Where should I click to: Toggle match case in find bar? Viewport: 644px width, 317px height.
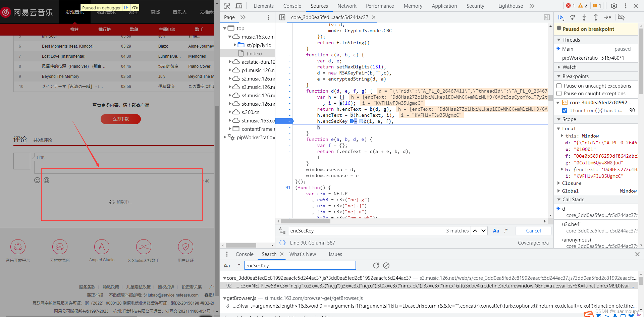(x=496, y=230)
